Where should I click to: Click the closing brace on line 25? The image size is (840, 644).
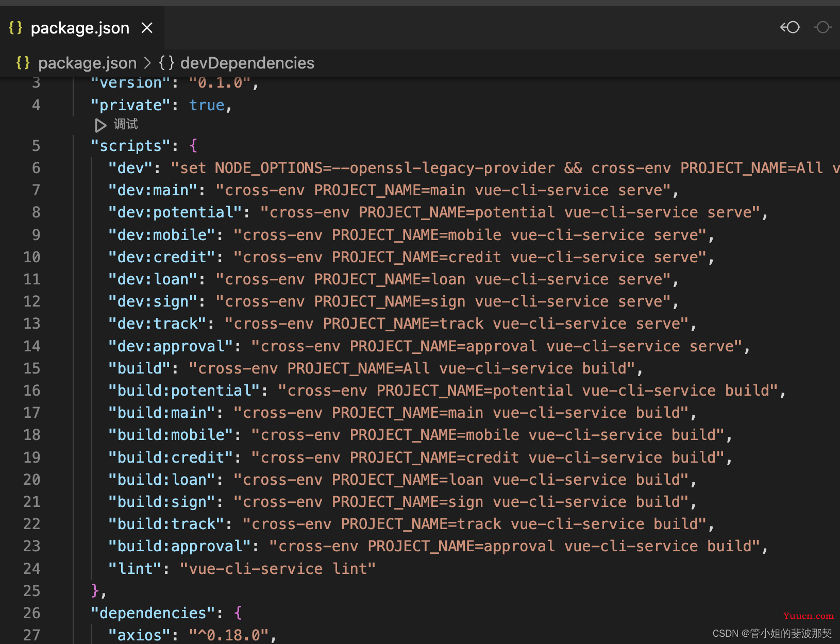click(x=95, y=591)
